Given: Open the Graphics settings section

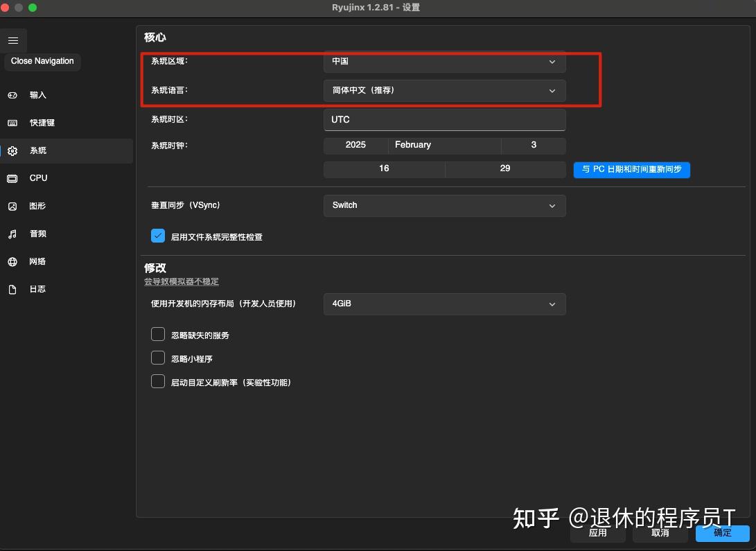Looking at the screenshot, I should tap(37, 206).
